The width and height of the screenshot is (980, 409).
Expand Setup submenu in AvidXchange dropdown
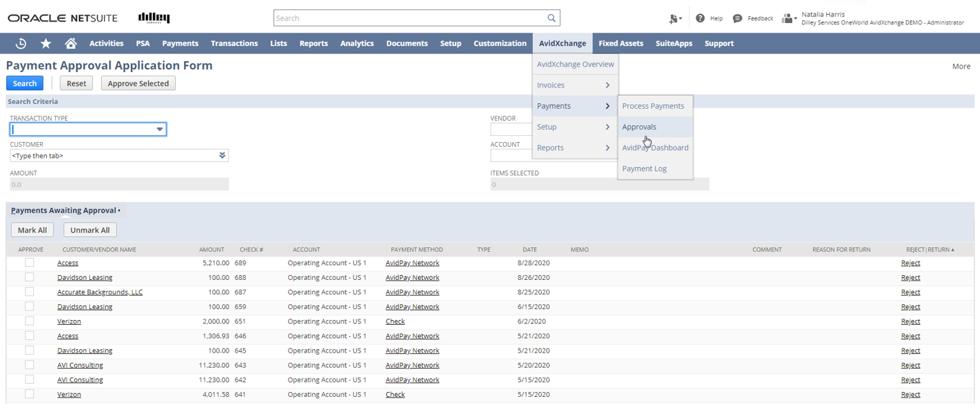[575, 127]
